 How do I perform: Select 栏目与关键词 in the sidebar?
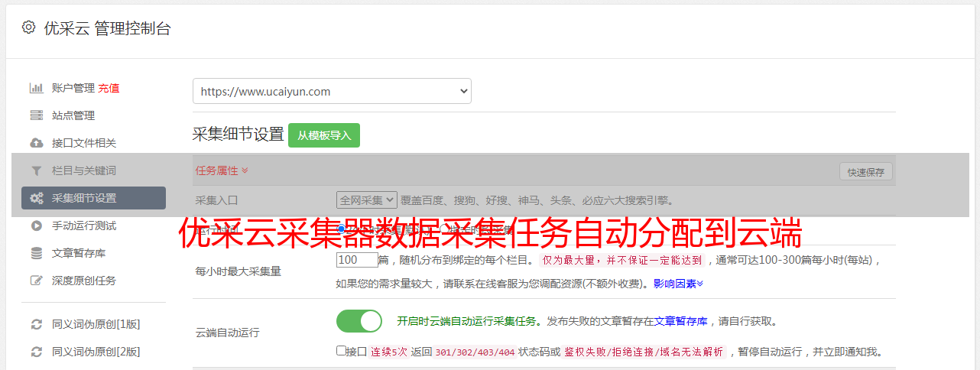(84, 170)
